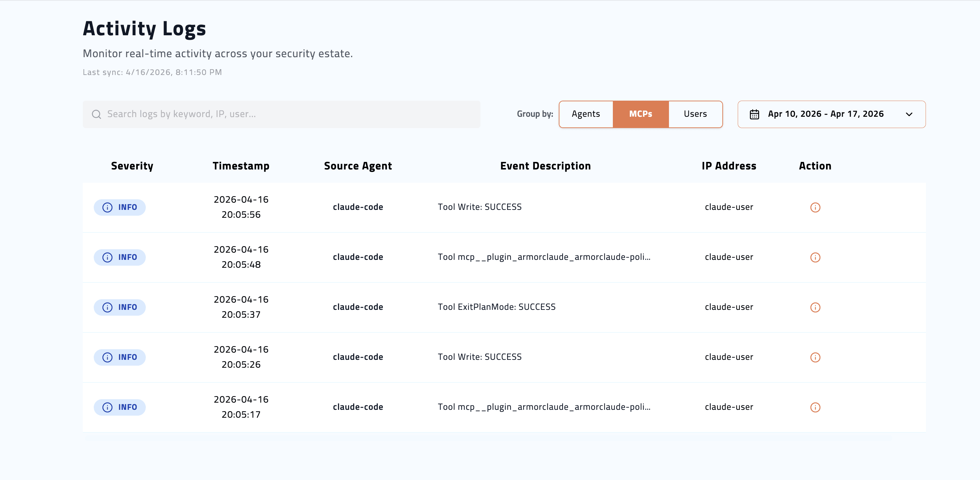
Task: Click the INFO badge on the ExitPlanMode row
Action: (119, 307)
